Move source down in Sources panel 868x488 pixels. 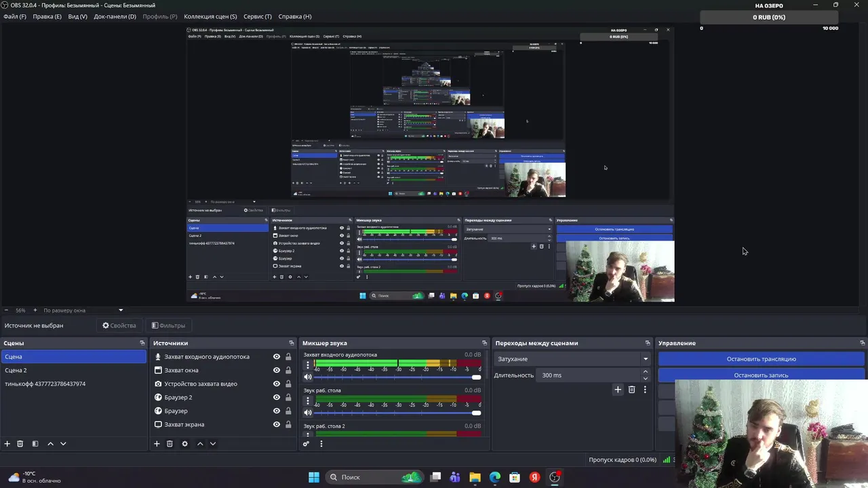point(213,444)
